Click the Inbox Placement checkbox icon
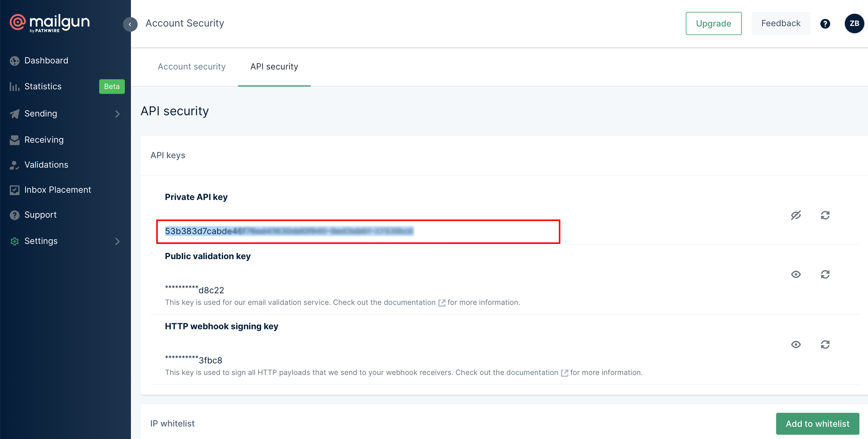The image size is (868, 439). [x=14, y=190]
